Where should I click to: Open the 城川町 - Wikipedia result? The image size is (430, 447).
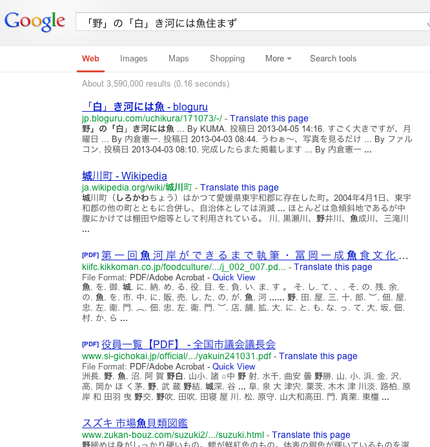[124, 176]
